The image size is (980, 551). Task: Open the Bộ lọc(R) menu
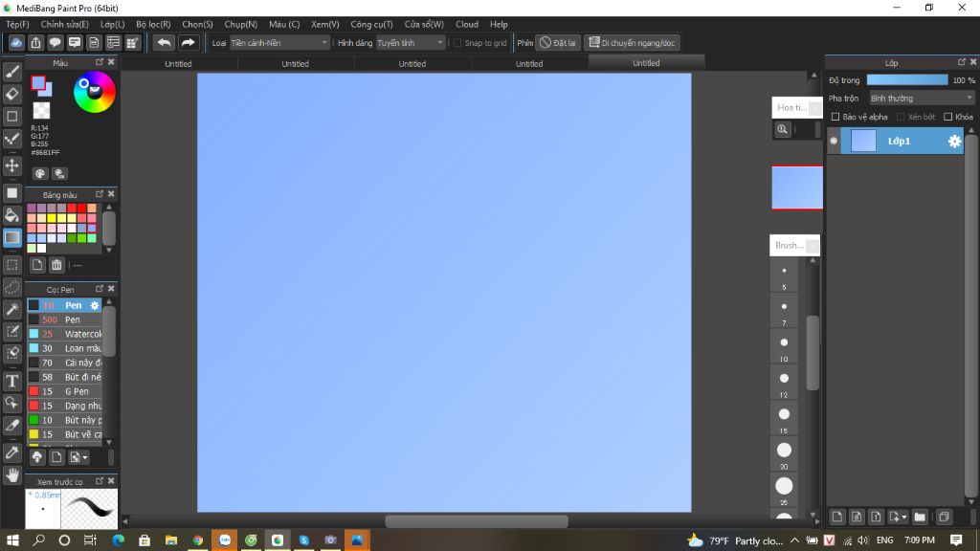pos(153,24)
